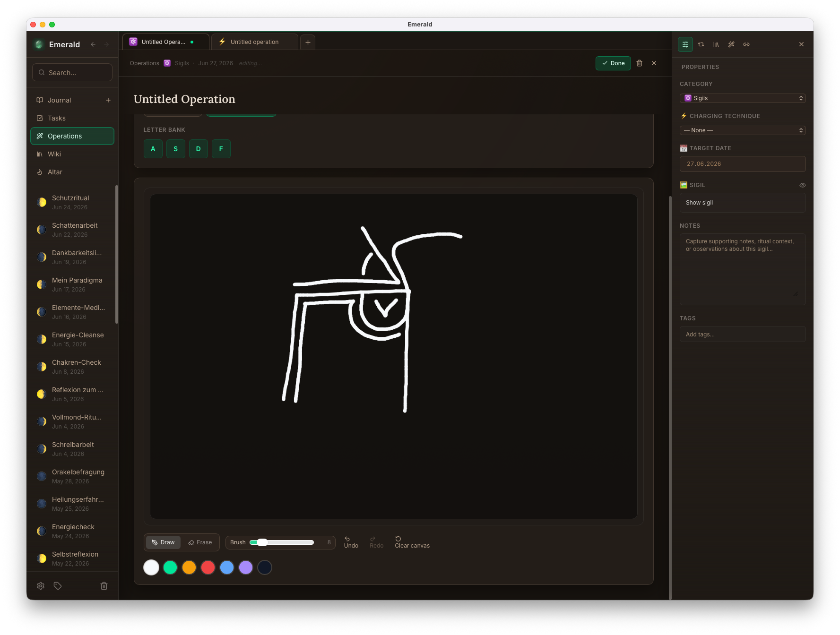Viewport: 840px width, 635px height.
Task: Select letter A in letter bank
Action: [153, 149]
